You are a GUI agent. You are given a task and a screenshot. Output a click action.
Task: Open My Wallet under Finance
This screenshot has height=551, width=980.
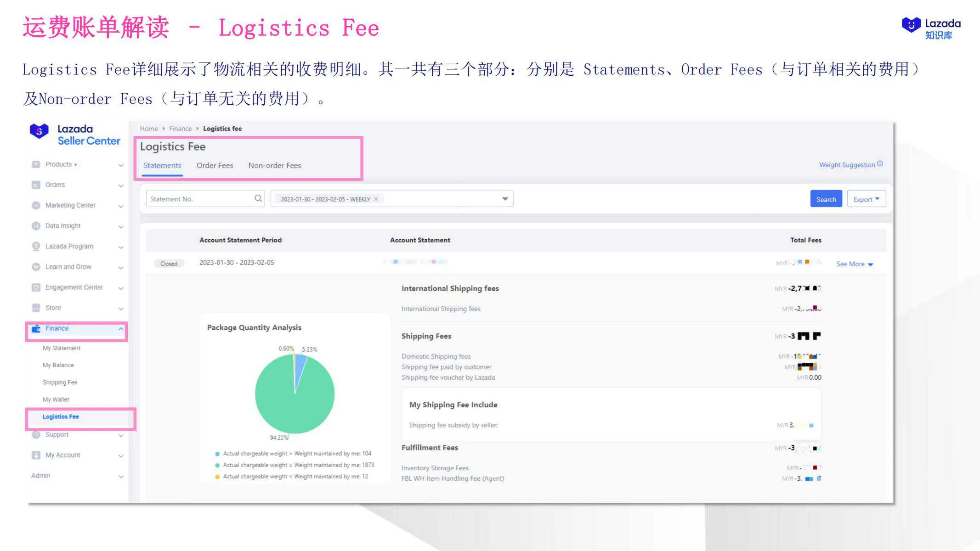pyautogui.click(x=56, y=399)
